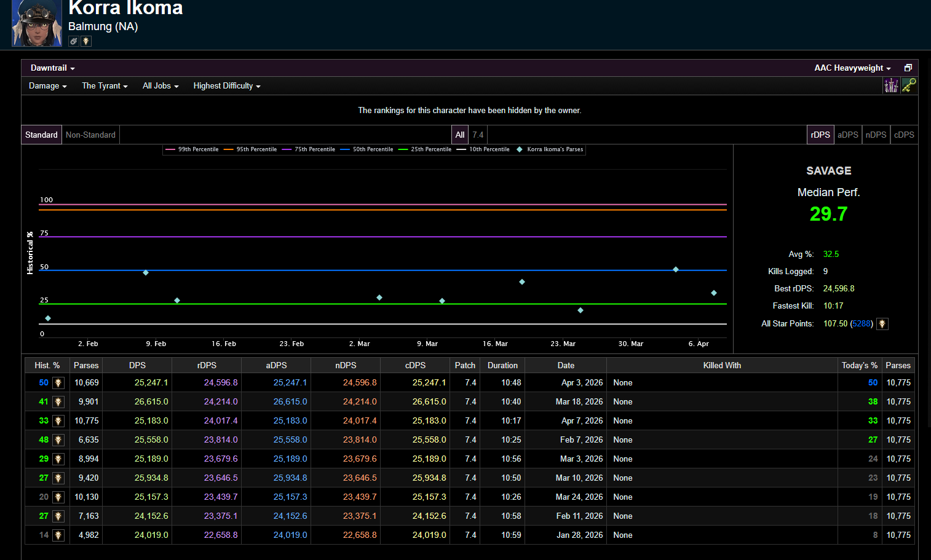The height and width of the screenshot is (560, 931).
Task: Click the link icon left of header job icon
Action: click(x=74, y=41)
